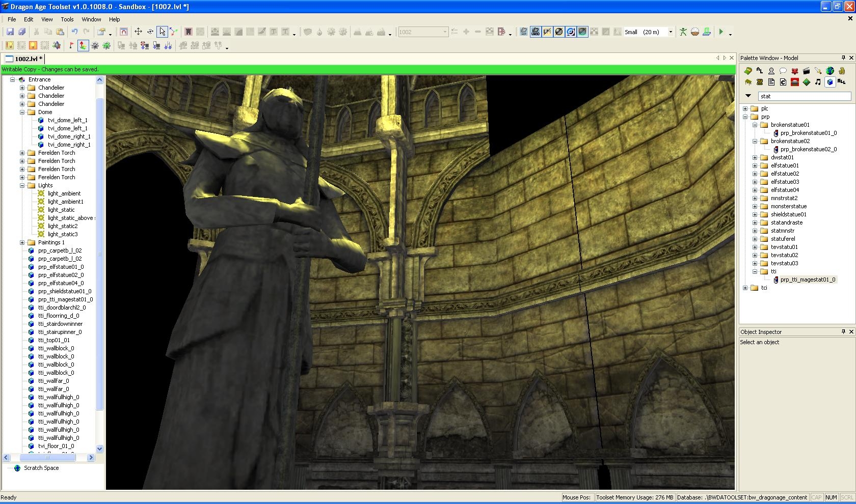Select the clapperboard icon in the palette
Screen dimensions: 856x504
click(x=806, y=71)
